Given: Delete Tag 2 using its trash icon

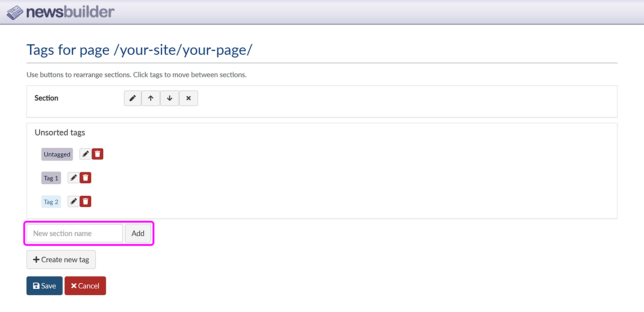Looking at the screenshot, I should (x=85, y=202).
